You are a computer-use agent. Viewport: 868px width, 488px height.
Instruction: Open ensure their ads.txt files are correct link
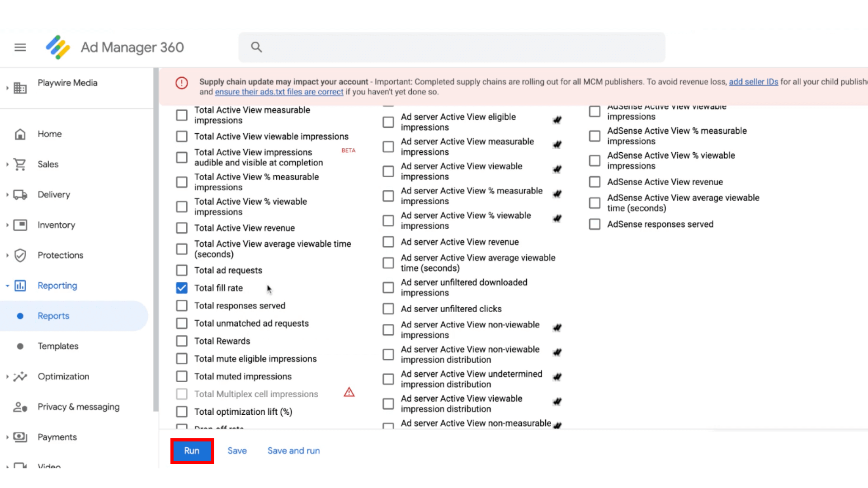tap(279, 92)
